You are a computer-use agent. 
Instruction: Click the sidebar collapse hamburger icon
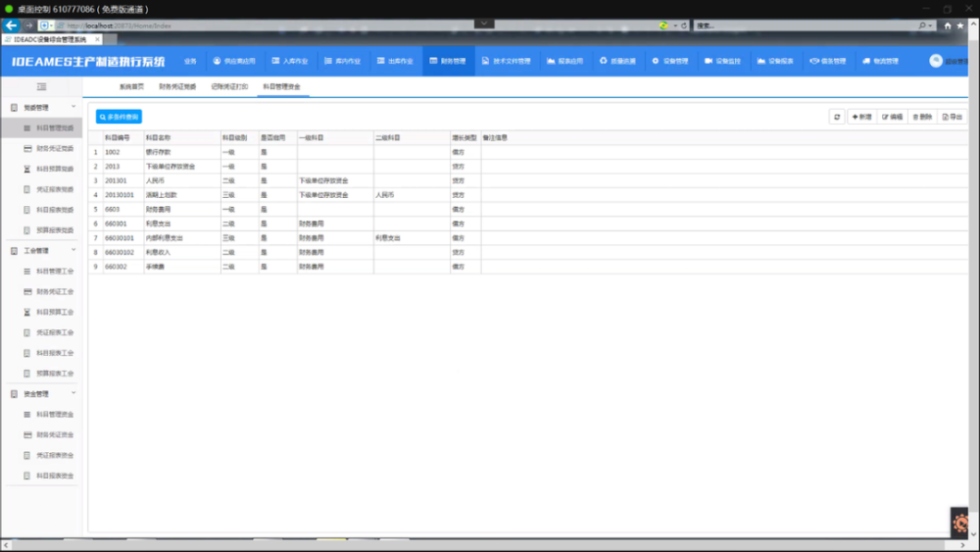pyautogui.click(x=41, y=87)
